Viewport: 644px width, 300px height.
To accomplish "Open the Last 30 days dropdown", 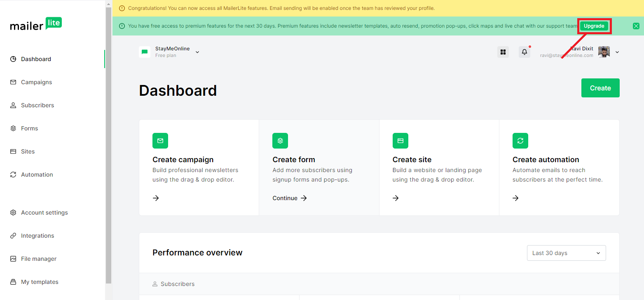I will (x=566, y=253).
